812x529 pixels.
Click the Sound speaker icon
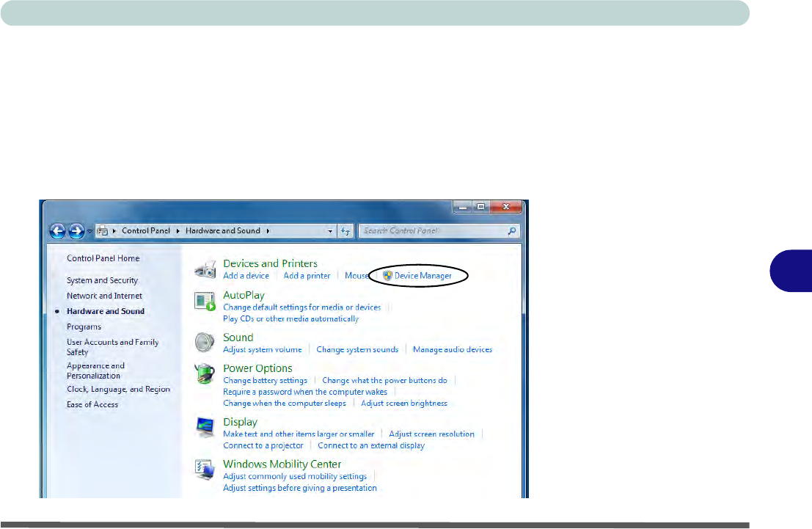[x=205, y=343]
